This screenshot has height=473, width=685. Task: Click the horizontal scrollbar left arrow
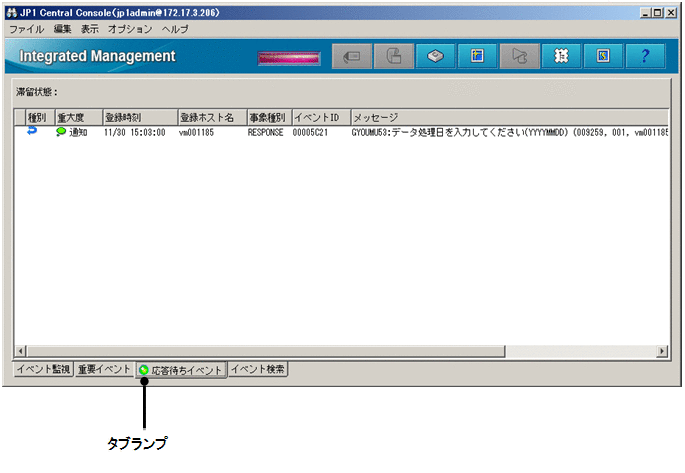click(20, 351)
